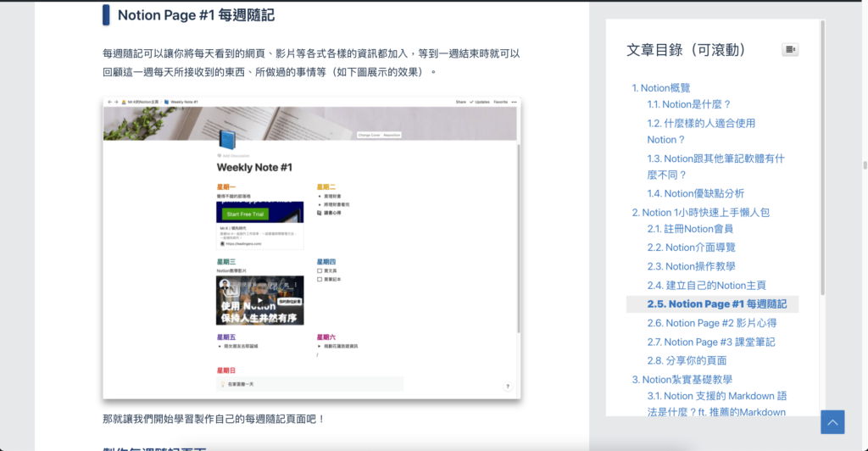The width and height of the screenshot is (868, 451).
Task: Jump to 3.1. Notion 支援的 Markdown 語法 entry
Action: click(x=717, y=404)
